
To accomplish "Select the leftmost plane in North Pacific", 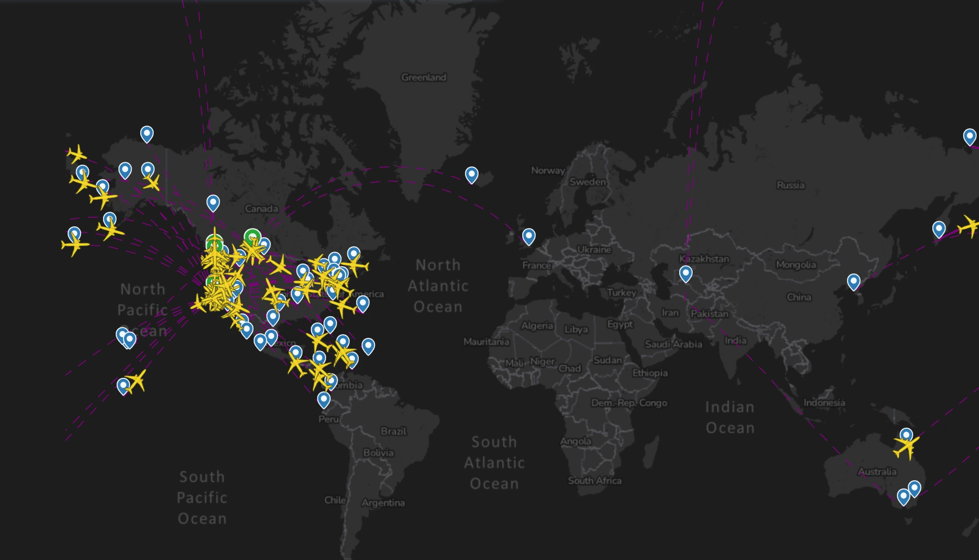I will 75,245.
